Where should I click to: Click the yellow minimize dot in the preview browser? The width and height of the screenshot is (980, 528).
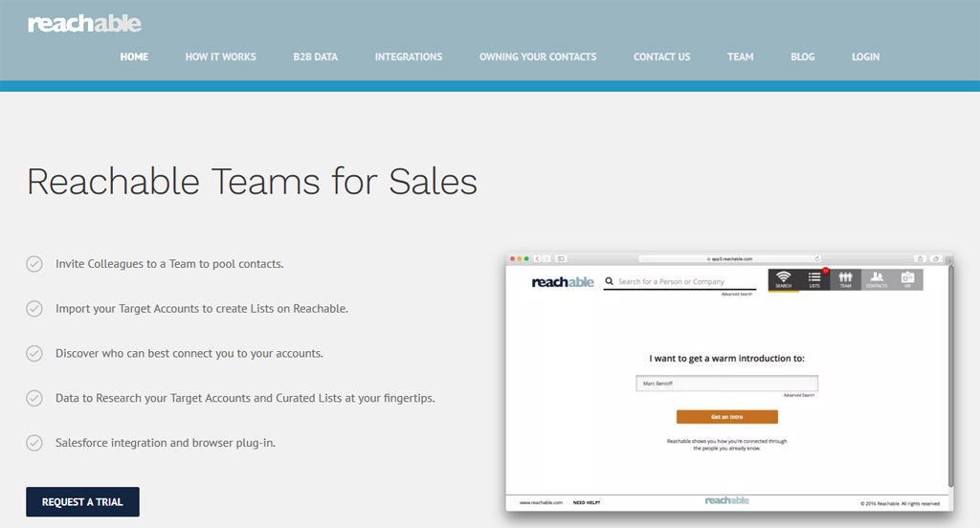(520, 258)
